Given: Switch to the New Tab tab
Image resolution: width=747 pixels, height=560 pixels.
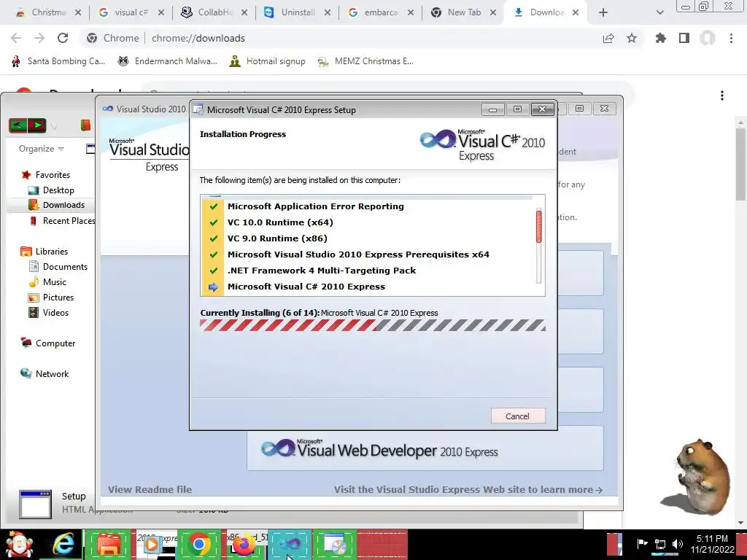Looking at the screenshot, I should pos(463,12).
